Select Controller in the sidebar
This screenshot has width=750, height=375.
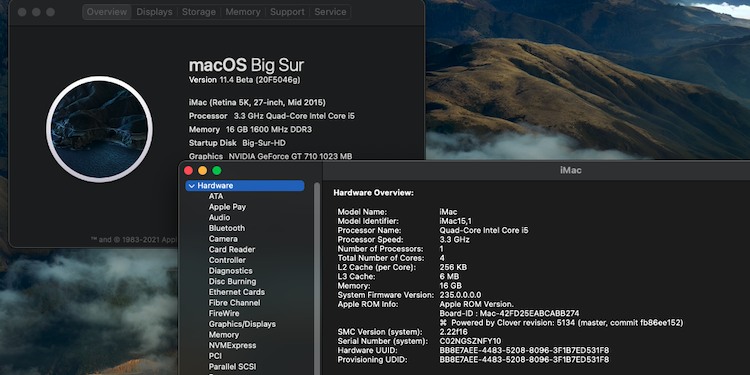[x=227, y=260]
